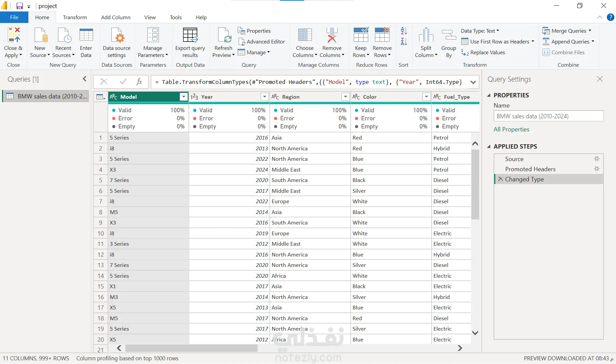Confirm the formula with the checkmark
The width and height of the screenshot is (616, 364).
tap(123, 82)
